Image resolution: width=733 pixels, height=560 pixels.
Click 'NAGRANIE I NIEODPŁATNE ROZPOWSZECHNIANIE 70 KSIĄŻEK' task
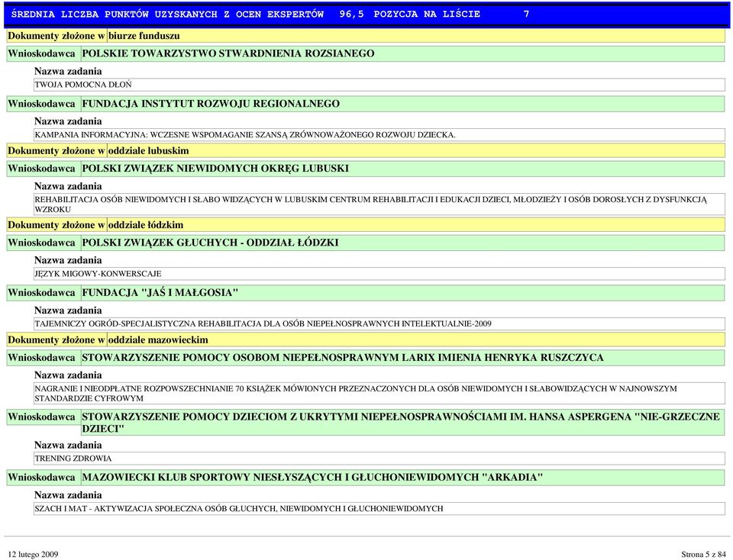click(x=356, y=394)
